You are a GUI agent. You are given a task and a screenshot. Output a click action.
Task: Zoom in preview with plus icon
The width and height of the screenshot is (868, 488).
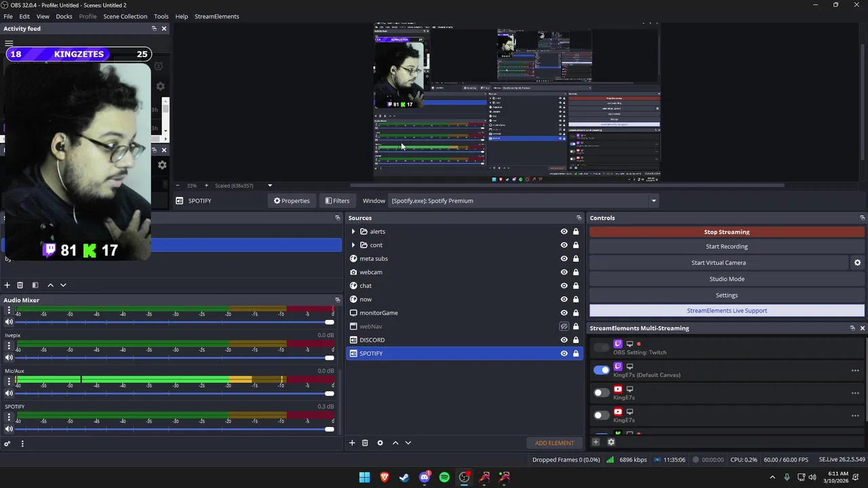tap(205, 186)
